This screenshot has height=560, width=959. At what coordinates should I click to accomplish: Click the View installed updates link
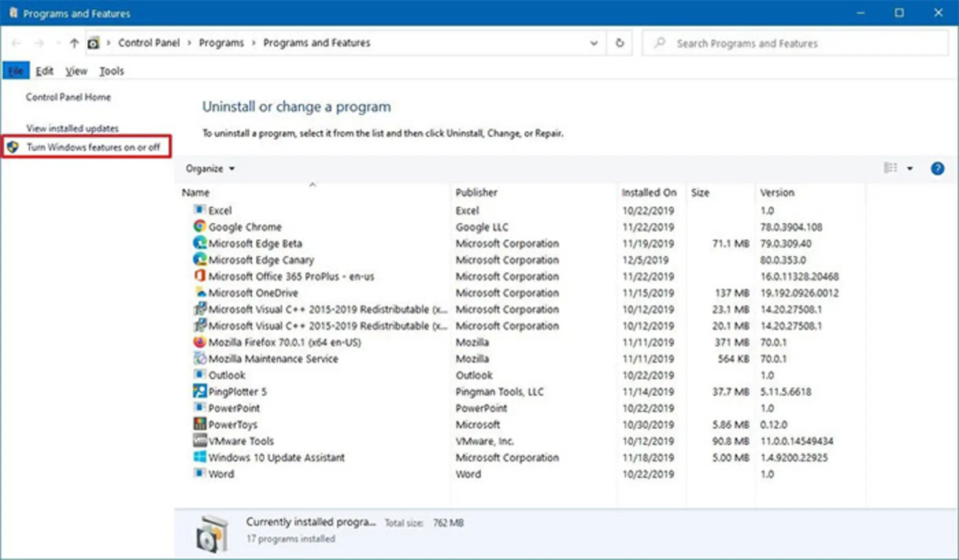(x=72, y=128)
